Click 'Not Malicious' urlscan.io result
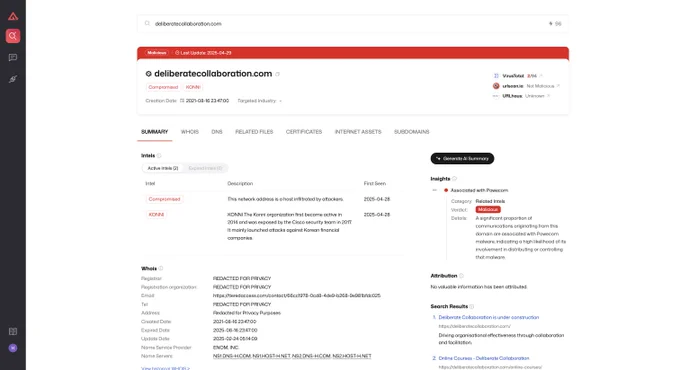The image size is (680, 370). pos(540,86)
